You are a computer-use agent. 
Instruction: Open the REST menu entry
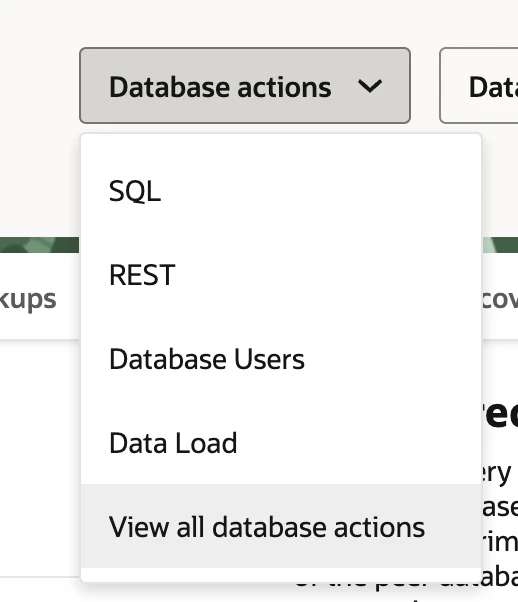[281, 275]
